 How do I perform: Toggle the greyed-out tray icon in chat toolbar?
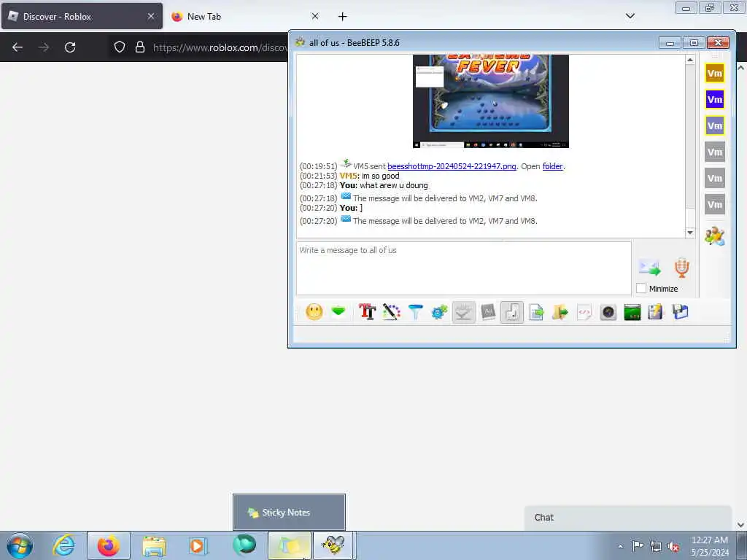[x=463, y=312]
